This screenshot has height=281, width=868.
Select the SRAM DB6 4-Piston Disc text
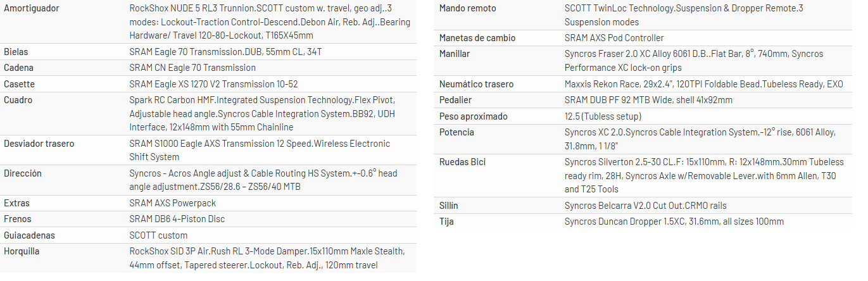point(177,219)
